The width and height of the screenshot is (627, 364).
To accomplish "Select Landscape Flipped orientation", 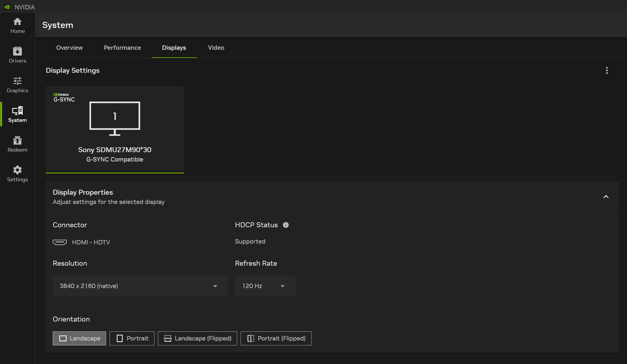I will [x=197, y=338].
